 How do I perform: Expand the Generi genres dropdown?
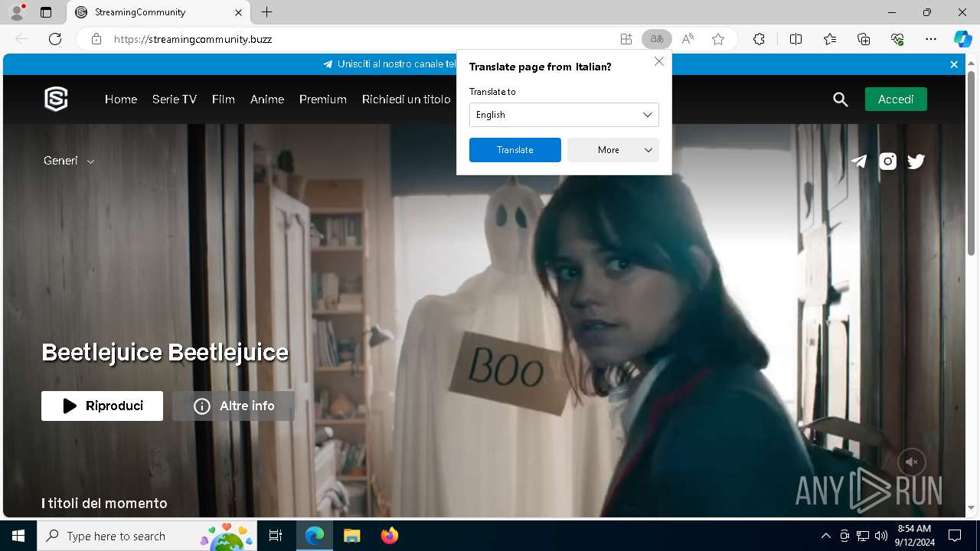pos(69,161)
